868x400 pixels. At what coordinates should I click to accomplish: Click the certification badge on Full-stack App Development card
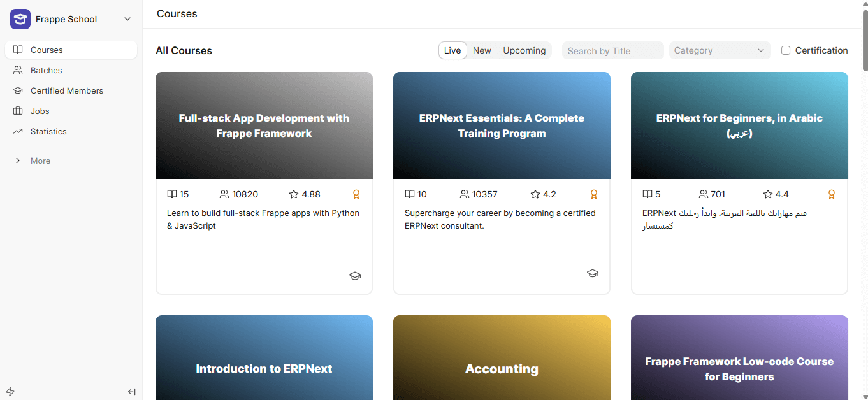coord(356,194)
